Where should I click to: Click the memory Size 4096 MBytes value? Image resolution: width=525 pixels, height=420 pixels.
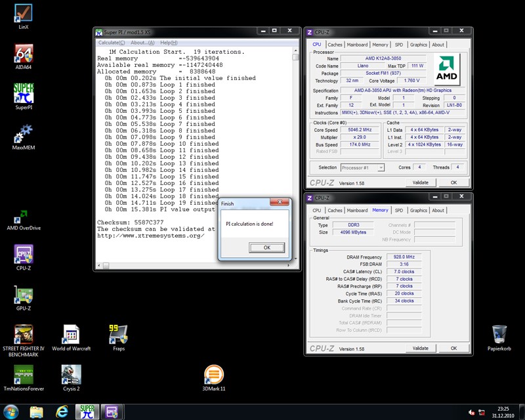pyautogui.click(x=353, y=232)
